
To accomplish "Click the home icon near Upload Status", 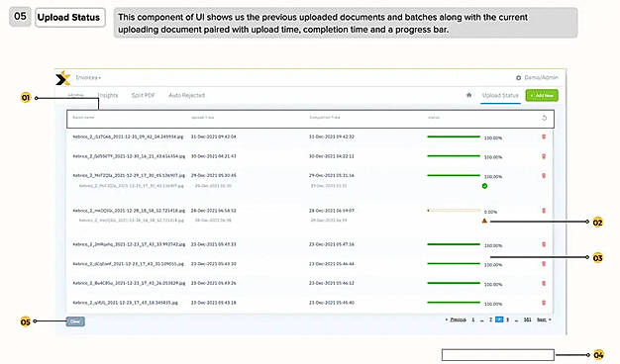I will (x=468, y=95).
